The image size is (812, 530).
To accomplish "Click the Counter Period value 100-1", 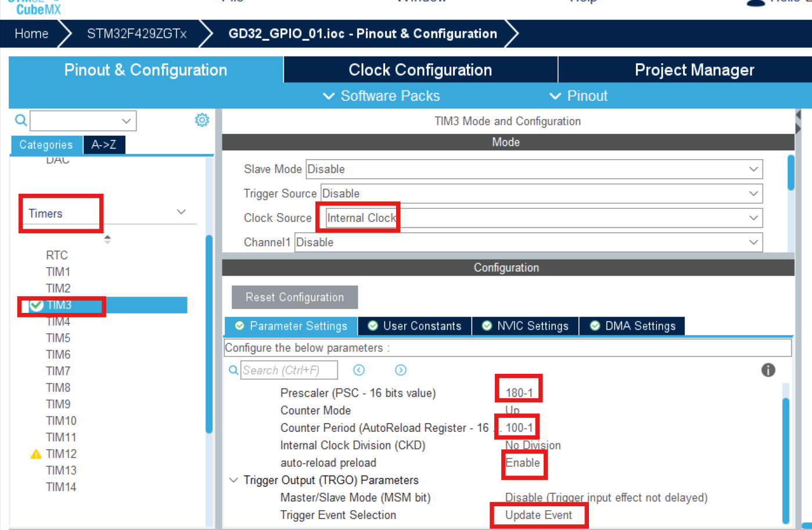I will (519, 428).
